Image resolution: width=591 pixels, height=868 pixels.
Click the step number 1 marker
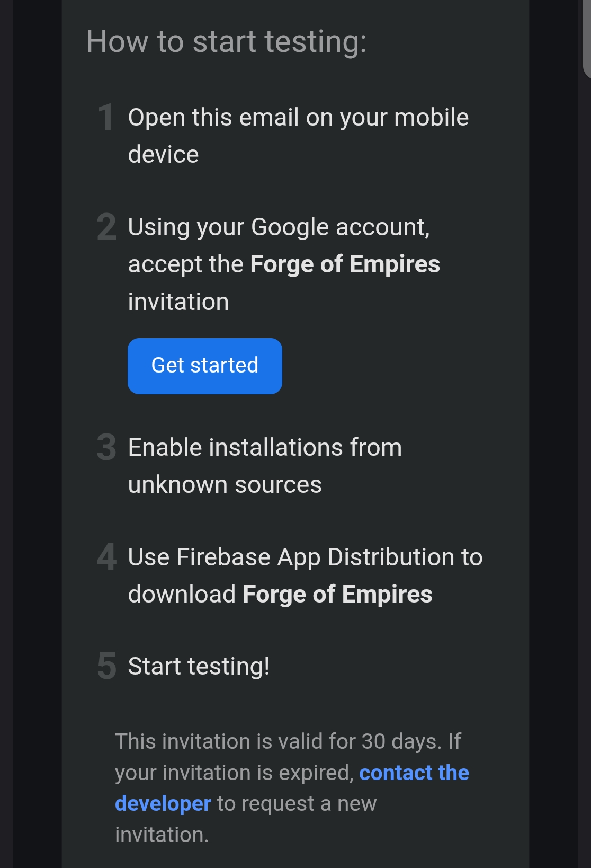(x=106, y=118)
